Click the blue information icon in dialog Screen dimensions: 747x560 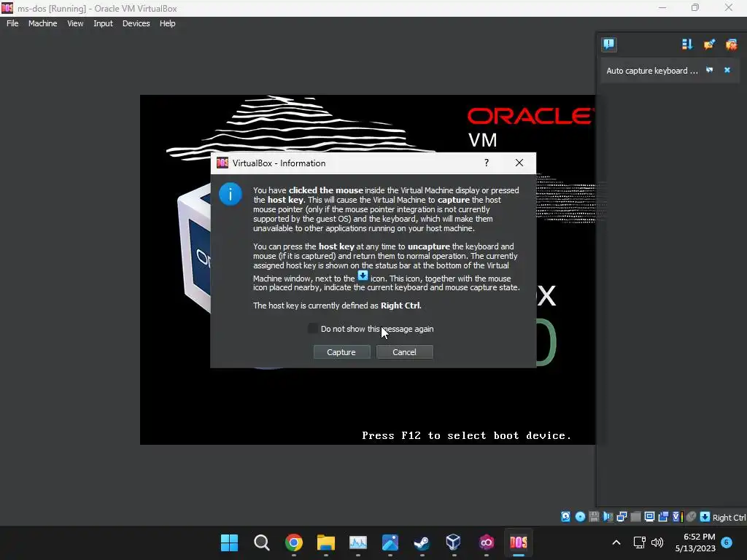231,194
